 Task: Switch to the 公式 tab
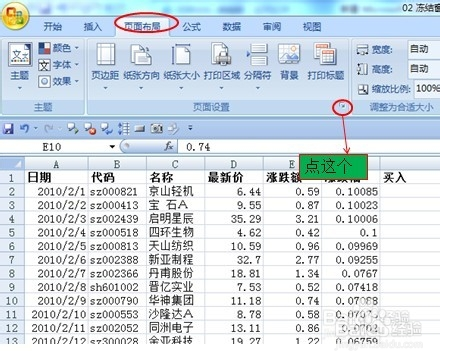(x=192, y=26)
